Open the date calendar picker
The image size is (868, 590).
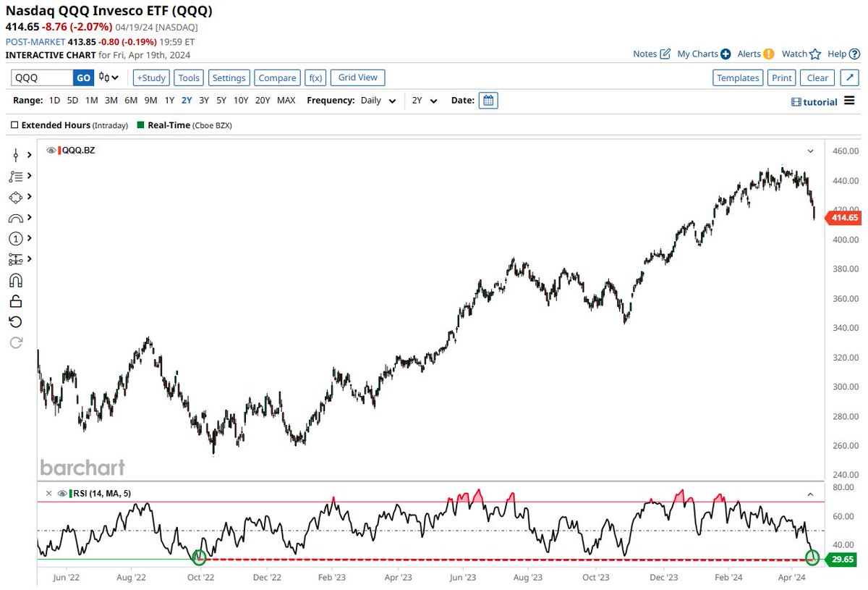488,101
